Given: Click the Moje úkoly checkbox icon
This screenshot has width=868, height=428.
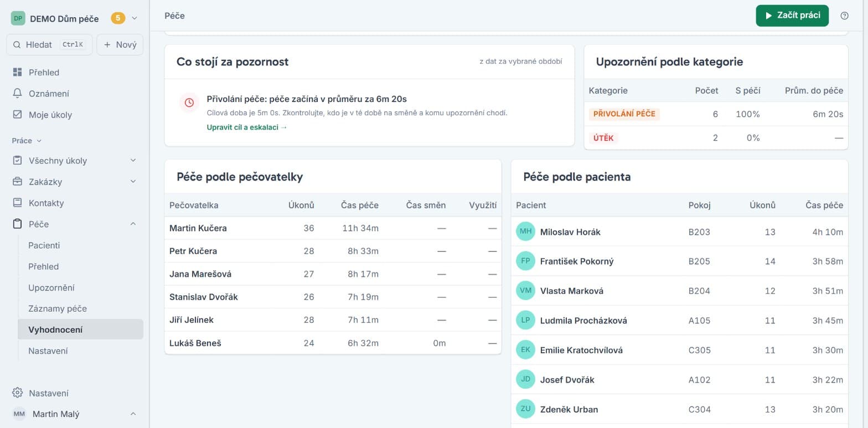Looking at the screenshot, I should pyautogui.click(x=18, y=115).
